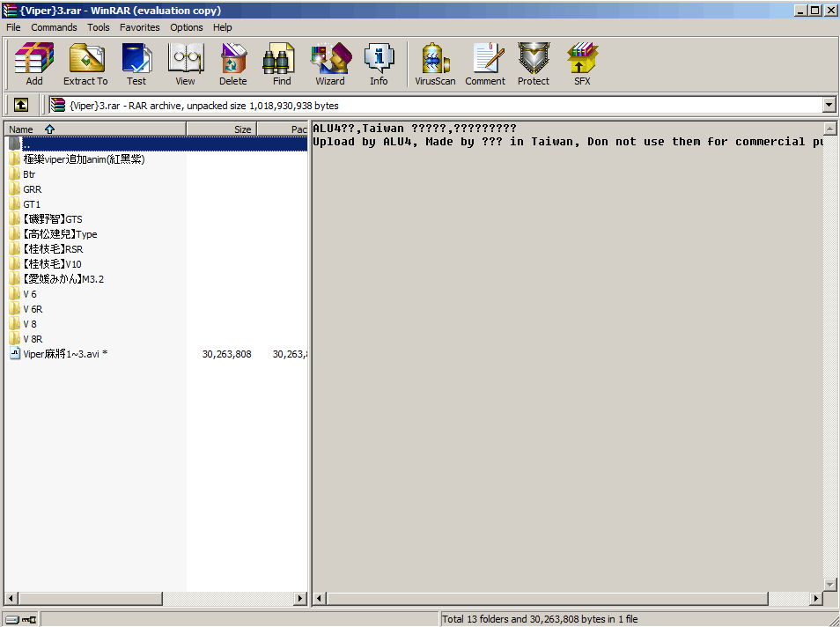This screenshot has width=840, height=627.
Task: Open the View file tool
Action: [186, 63]
